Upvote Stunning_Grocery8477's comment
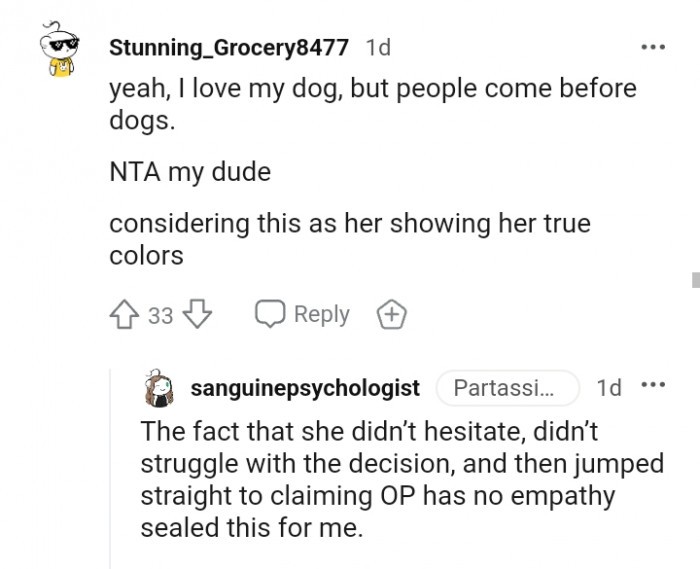The height and width of the screenshot is (569, 700). tap(125, 315)
